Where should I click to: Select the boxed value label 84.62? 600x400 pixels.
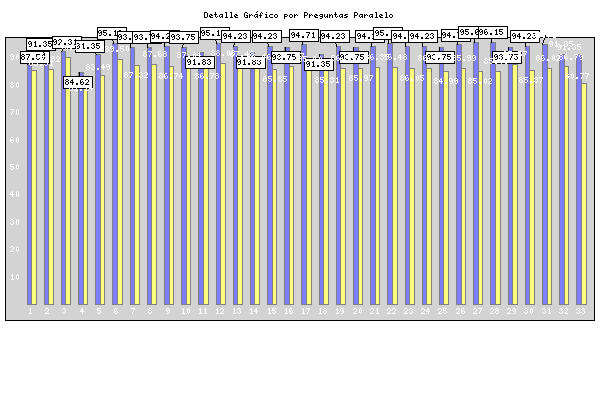pyautogui.click(x=77, y=82)
